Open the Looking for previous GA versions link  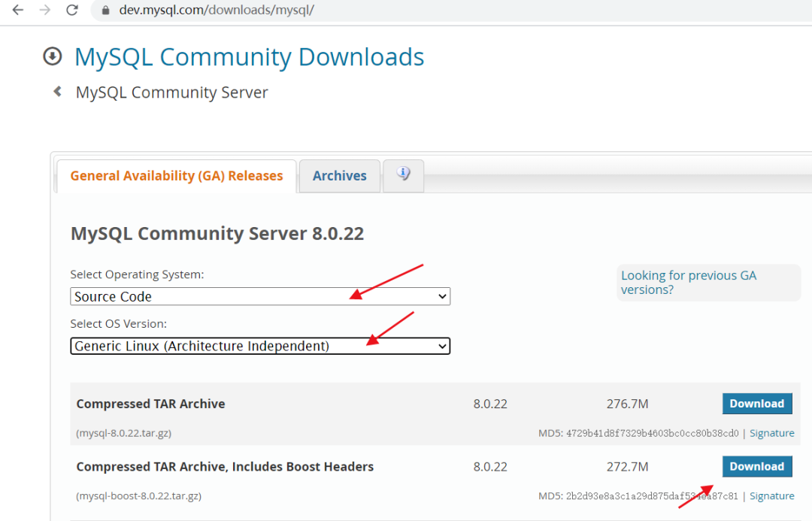(688, 282)
